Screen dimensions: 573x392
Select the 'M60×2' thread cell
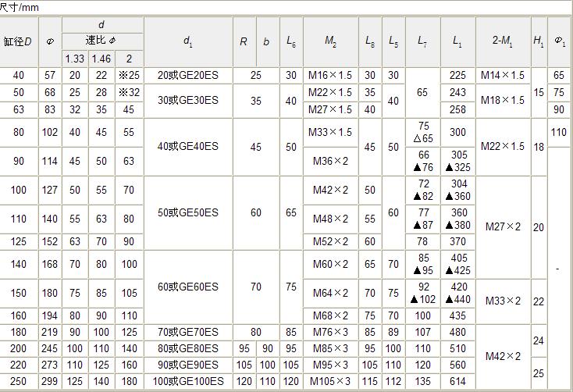pos(331,265)
